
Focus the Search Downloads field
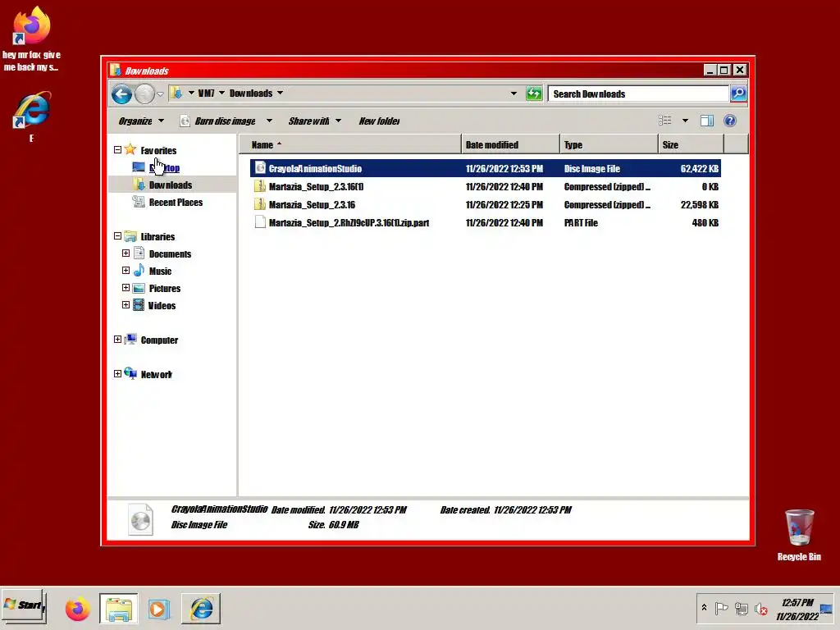coord(638,94)
